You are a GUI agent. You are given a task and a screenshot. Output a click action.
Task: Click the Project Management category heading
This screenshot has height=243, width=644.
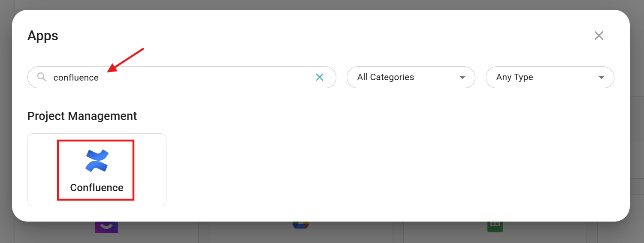point(82,116)
